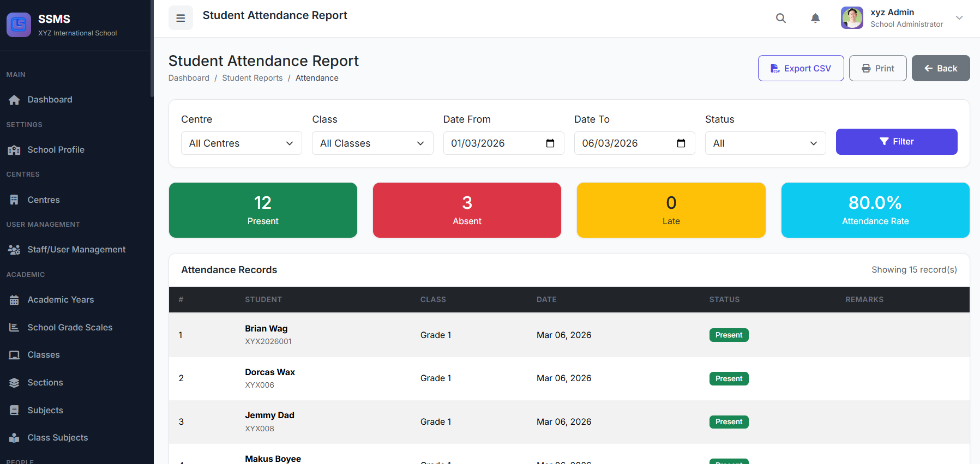
Task: Expand the All Classes dropdown
Action: click(372, 143)
